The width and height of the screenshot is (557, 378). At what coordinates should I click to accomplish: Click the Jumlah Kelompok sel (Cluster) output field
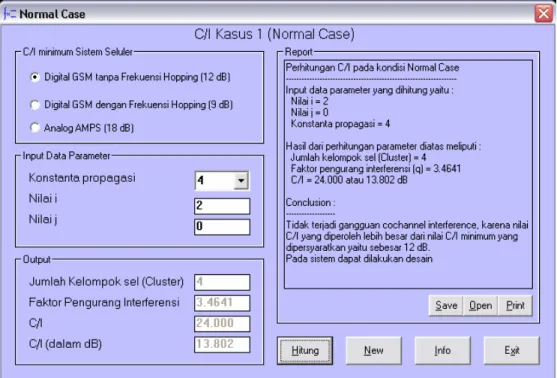[222, 282]
